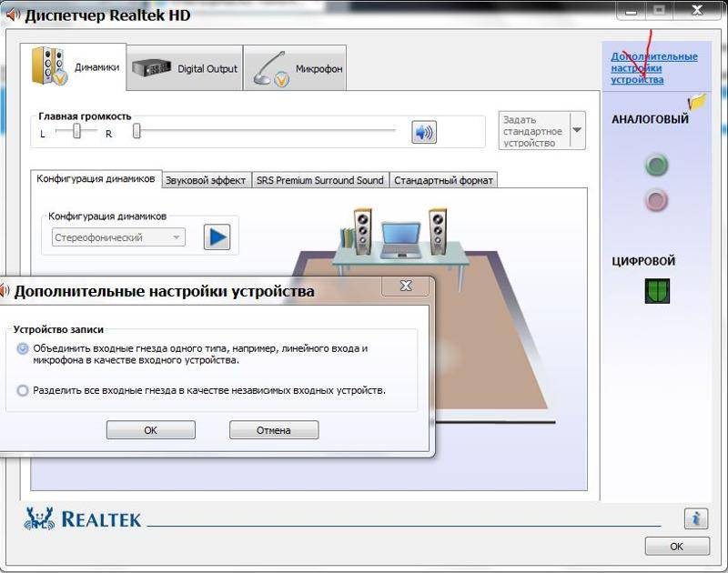Screen dimensions: 728x573
Task: Switch to the Динамики device tab
Action: (x=74, y=66)
